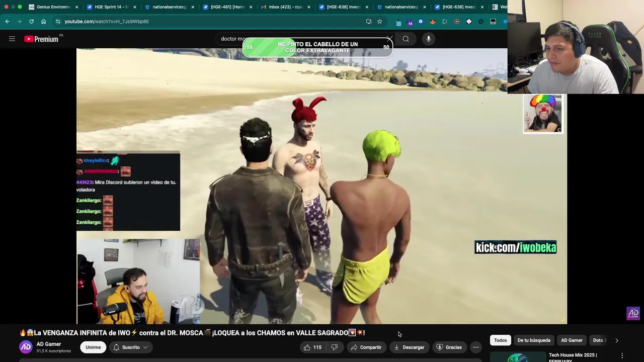Click the AD channel watermark in player

tap(633, 313)
